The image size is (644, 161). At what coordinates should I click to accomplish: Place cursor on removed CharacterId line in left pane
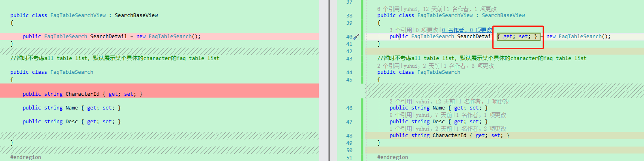tap(159, 94)
